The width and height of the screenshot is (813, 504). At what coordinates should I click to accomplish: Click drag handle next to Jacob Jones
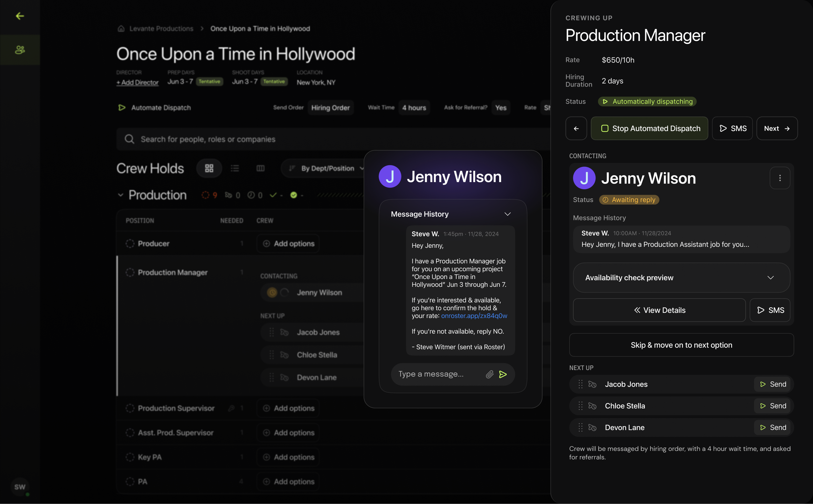pyautogui.click(x=580, y=384)
